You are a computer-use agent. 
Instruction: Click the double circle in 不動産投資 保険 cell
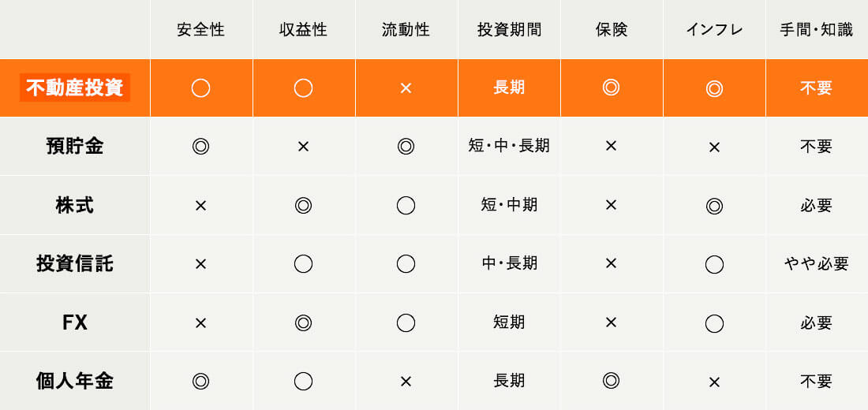tap(611, 88)
